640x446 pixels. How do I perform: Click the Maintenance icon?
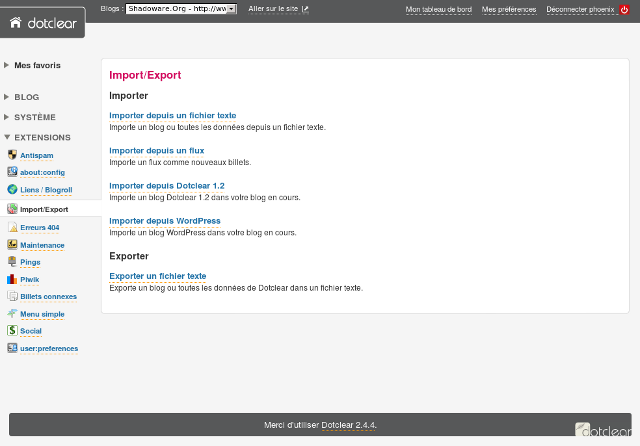(12, 244)
